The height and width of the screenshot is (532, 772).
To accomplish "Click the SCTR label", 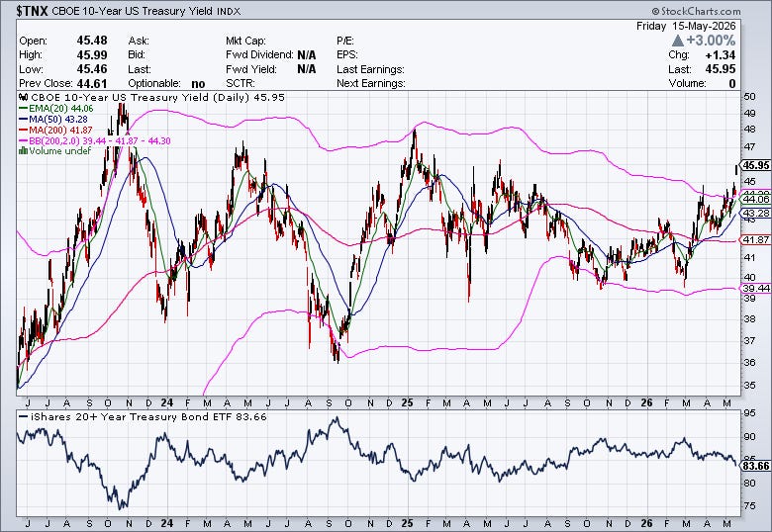I will tap(240, 84).
